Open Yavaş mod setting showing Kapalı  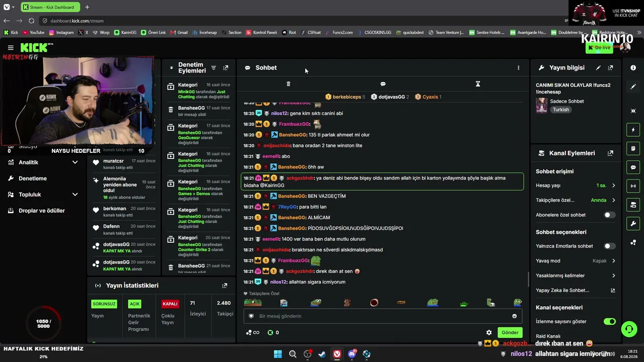576,261
